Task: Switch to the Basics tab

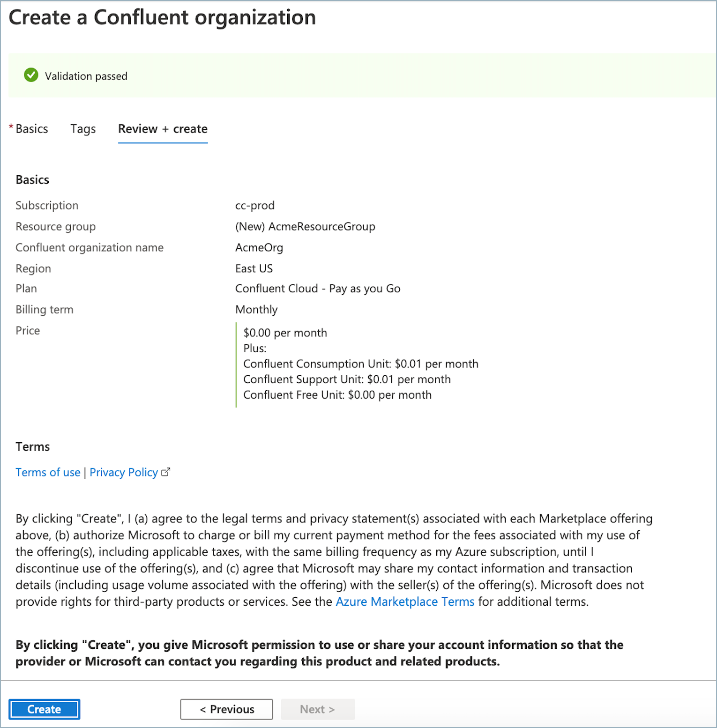Action: point(31,129)
